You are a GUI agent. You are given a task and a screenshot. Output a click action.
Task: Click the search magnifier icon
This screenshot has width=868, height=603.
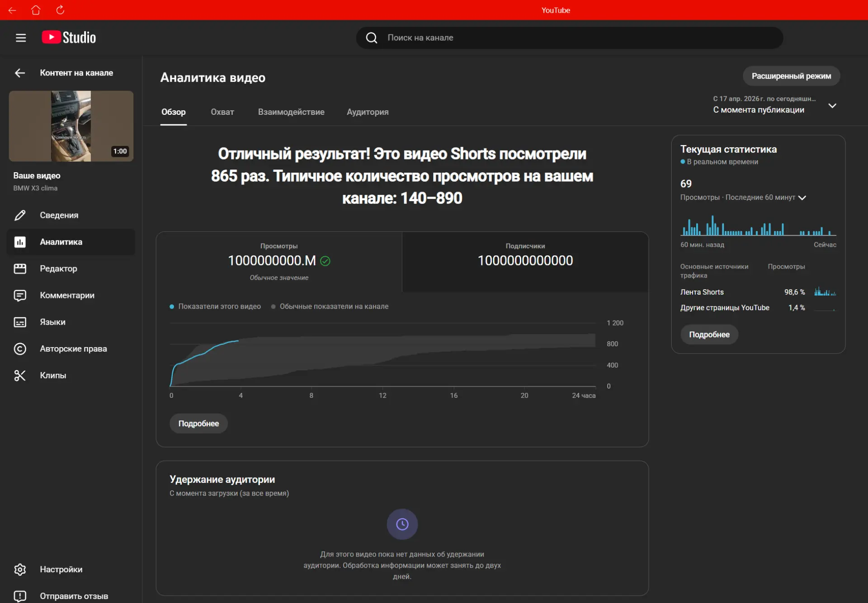coord(372,38)
